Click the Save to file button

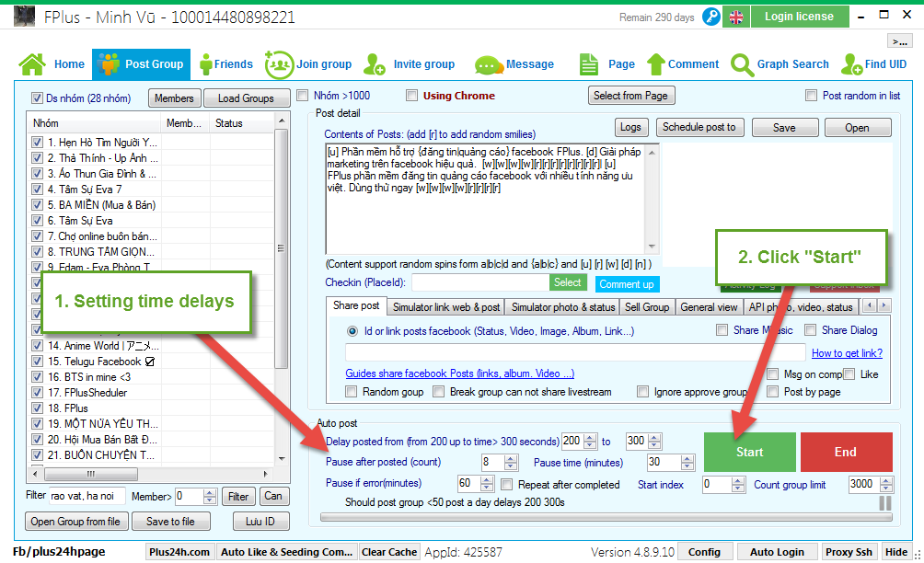pos(170,522)
